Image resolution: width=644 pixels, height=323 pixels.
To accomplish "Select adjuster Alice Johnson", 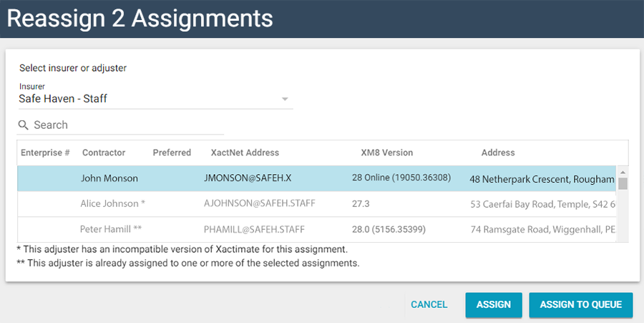I will [113, 204].
